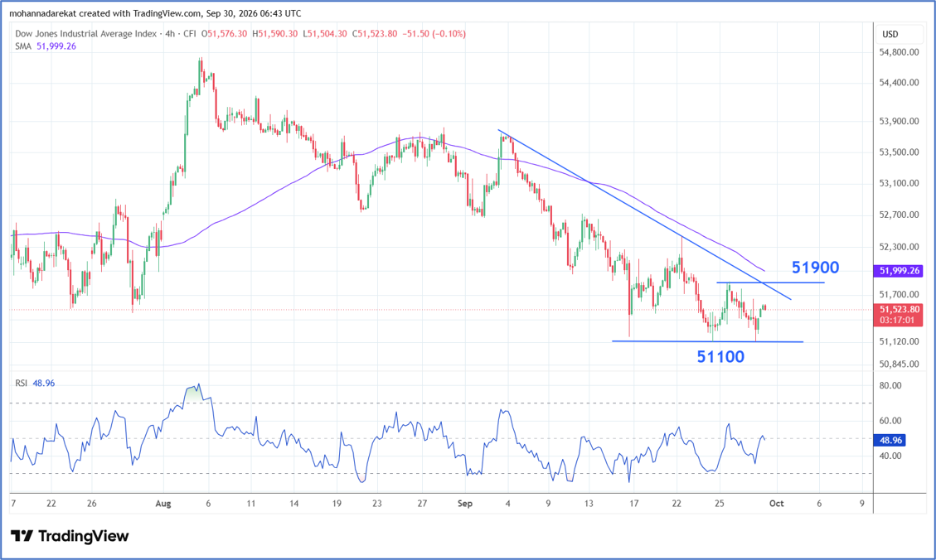Select the Dow Jones Industrial Average Index title

tap(86, 34)
